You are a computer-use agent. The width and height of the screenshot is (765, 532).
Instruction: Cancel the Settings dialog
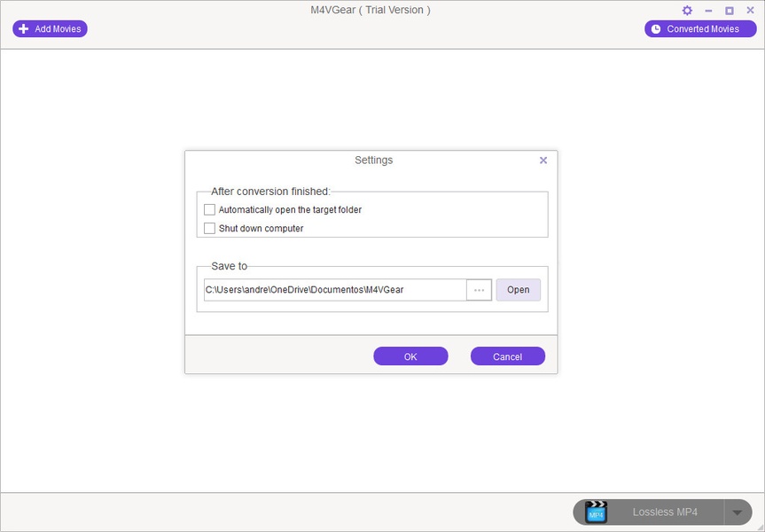point(507,356)
